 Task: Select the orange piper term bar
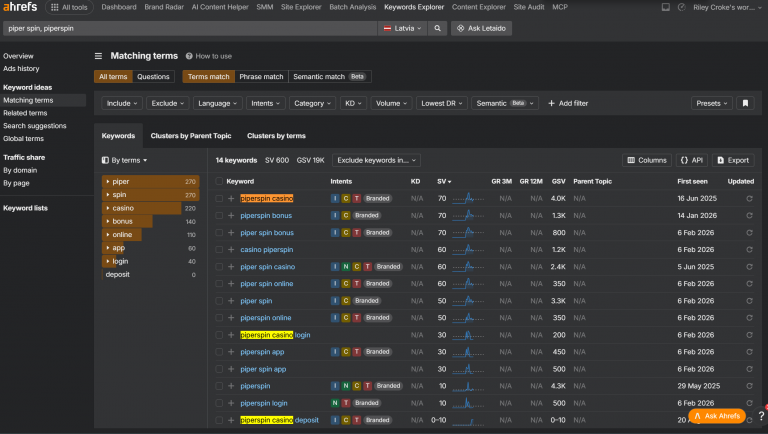[151, 181]
